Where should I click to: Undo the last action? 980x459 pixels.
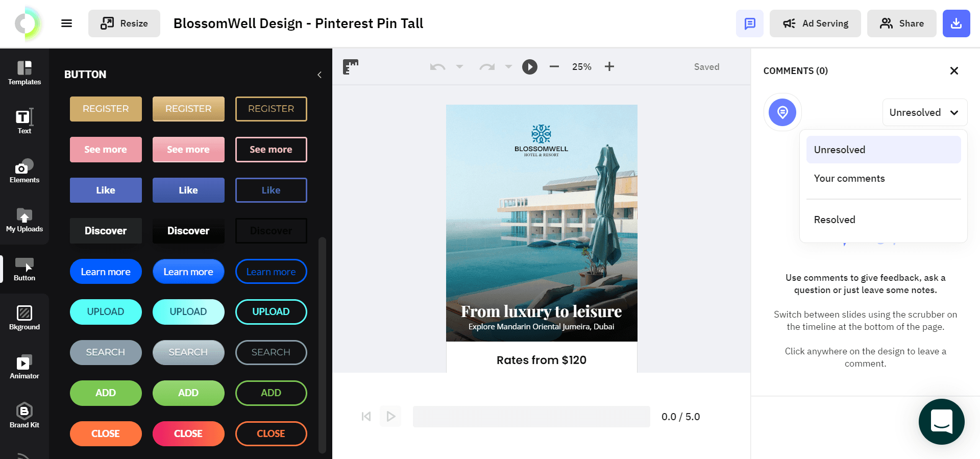[437, 67]
